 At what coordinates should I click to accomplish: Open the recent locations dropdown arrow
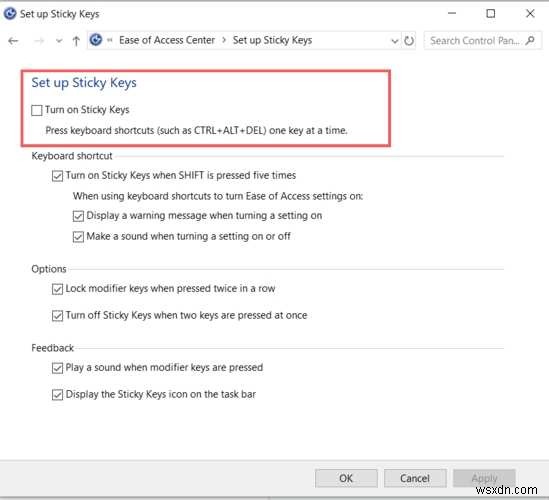click(x=59, y=41)
